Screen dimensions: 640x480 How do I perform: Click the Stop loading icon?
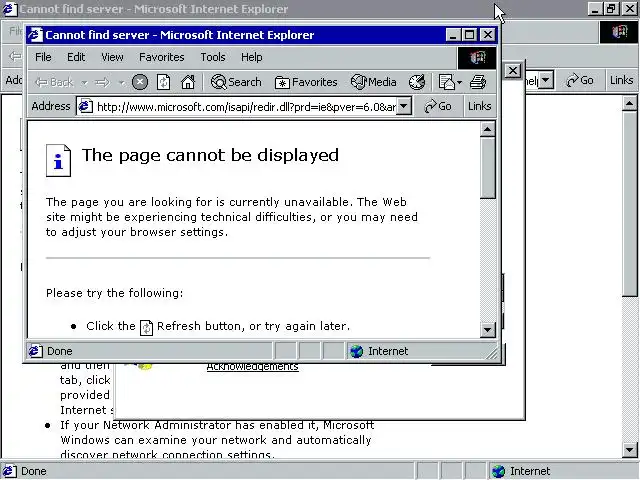[x=140, y=82]
